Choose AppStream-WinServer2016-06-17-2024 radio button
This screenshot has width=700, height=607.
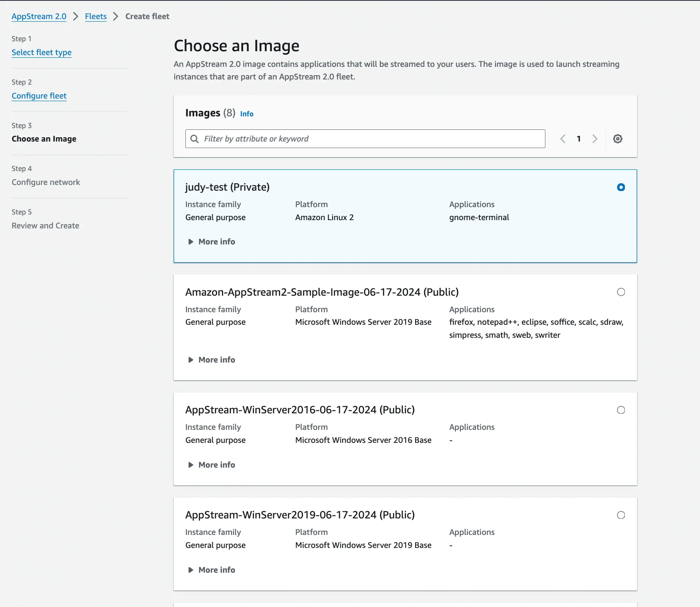point(621,410)
